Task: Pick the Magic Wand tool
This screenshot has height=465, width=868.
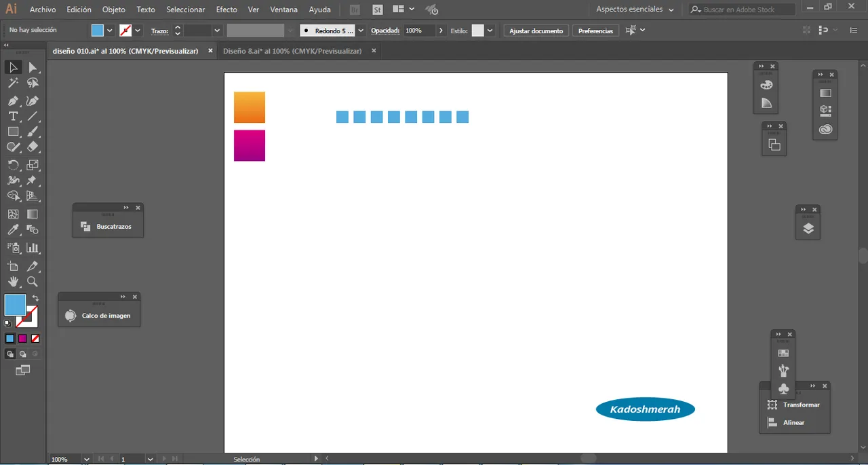Action: [13, 83]
